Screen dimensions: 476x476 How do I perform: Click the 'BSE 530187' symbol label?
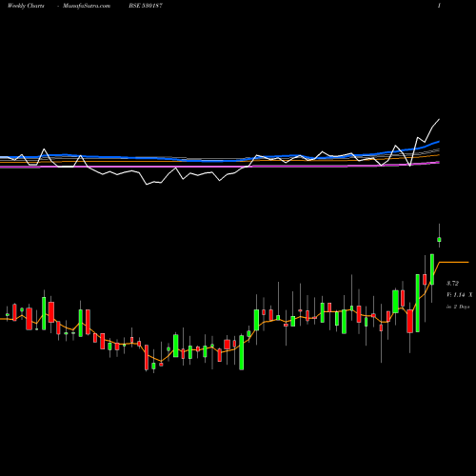coord(146,6)
